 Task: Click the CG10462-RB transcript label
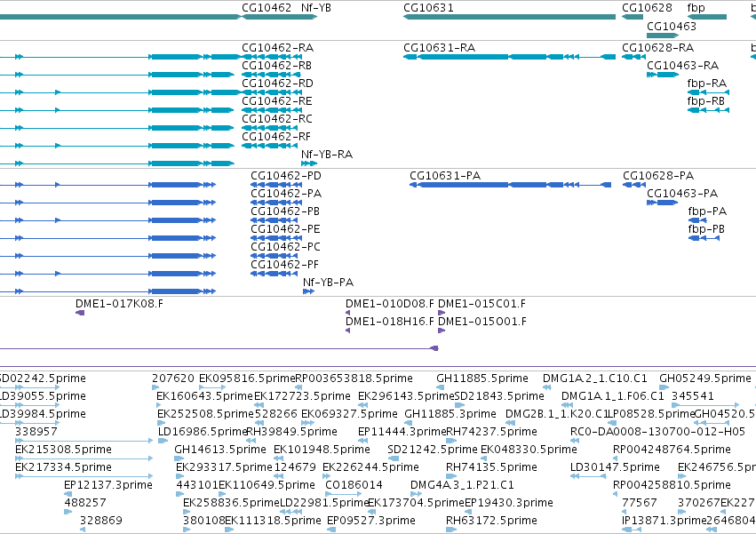tap(277, 66)
